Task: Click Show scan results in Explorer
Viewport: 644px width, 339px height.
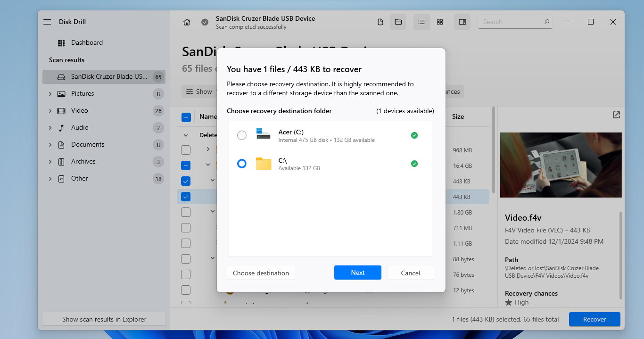Action: tap(104, 319)
